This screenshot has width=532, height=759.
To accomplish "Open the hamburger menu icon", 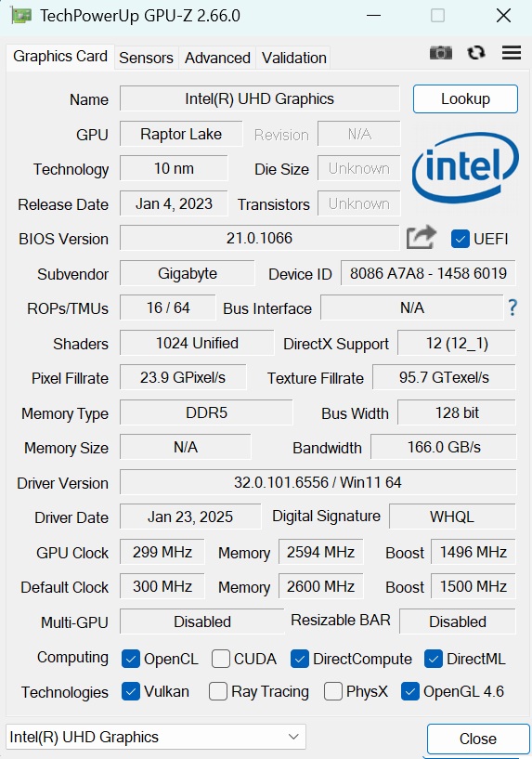I will [512, 52].
